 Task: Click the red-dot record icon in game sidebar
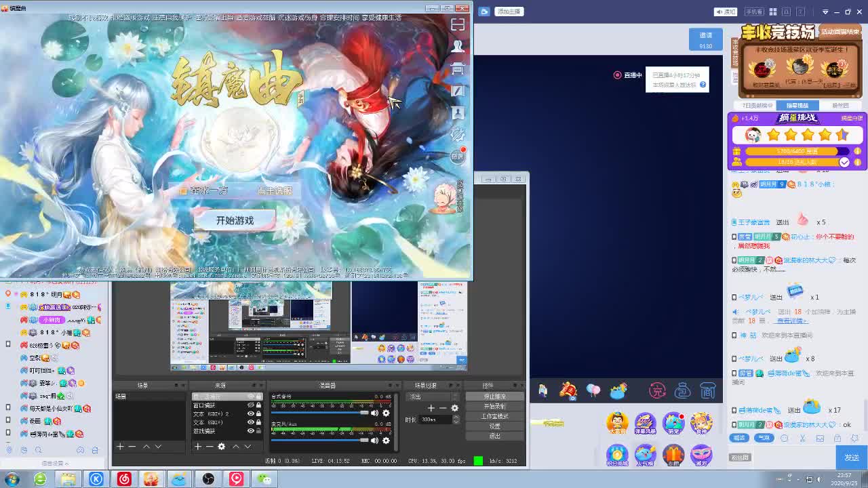click(458, 155)
